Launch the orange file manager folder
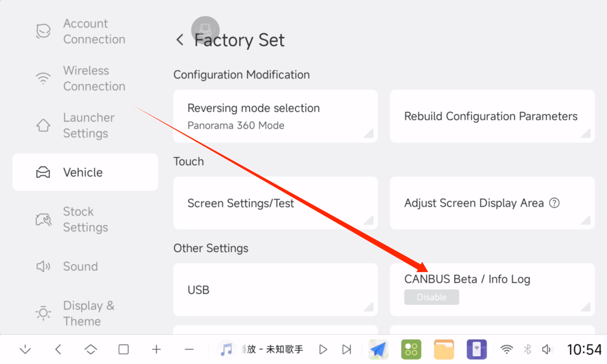The height and width of the screenshot is (364, 607). coord(444,349)
